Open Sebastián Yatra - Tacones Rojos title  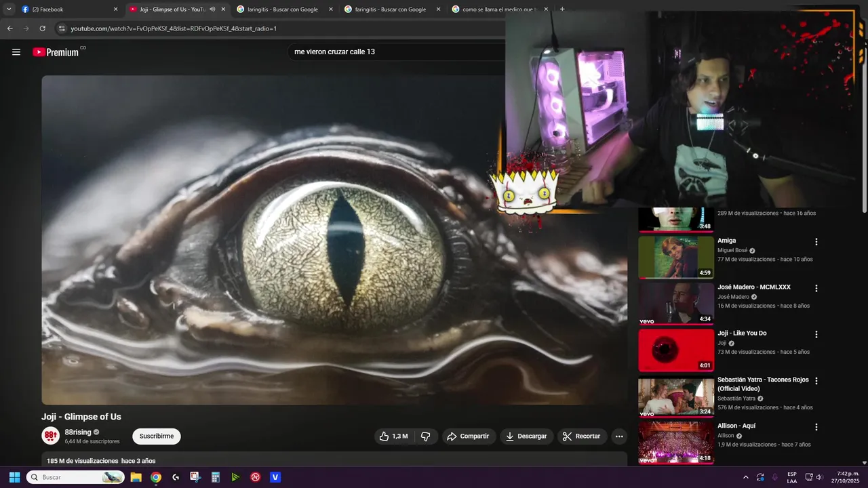(763, 384)
